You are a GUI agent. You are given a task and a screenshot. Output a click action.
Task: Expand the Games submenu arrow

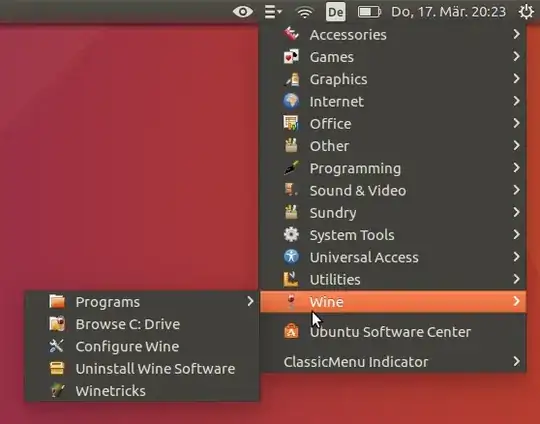516,56
